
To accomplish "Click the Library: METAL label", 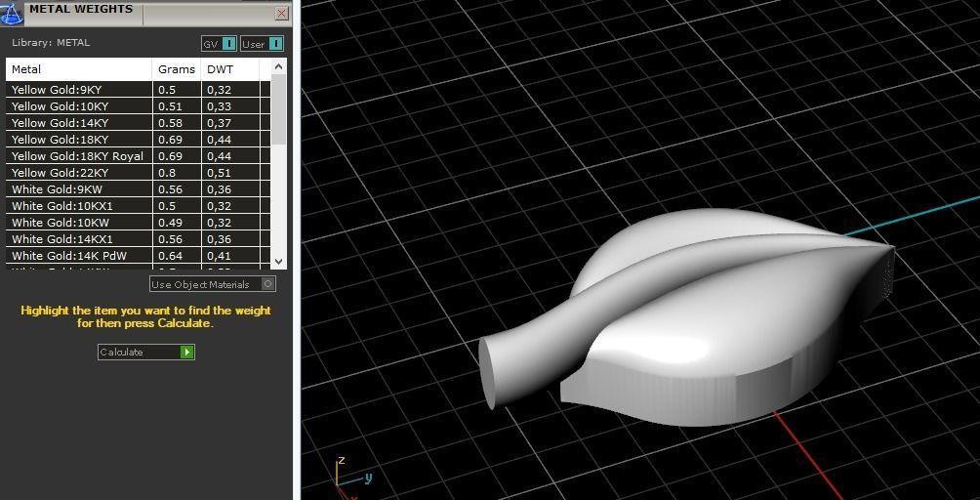I will (x=51, y=43).
